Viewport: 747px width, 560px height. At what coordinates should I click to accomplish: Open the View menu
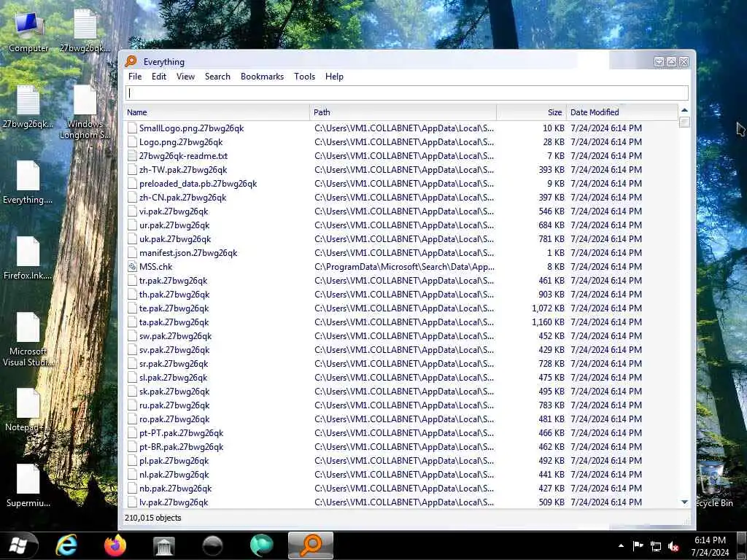click(185, 77)
